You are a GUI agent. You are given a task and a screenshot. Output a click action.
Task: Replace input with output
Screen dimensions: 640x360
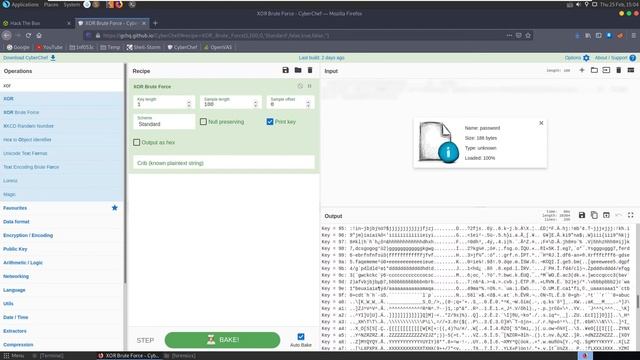[x=606, y=215]
